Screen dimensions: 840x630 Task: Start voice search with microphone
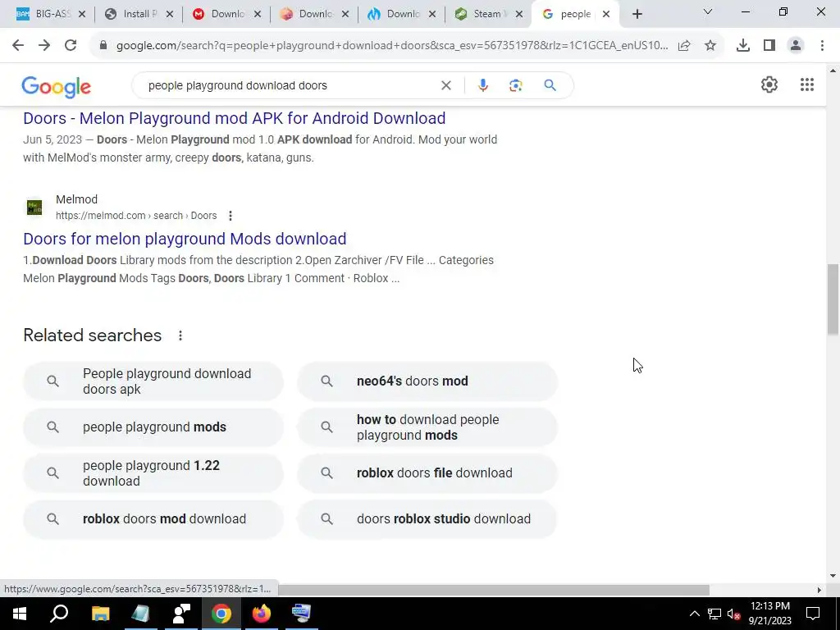click(x=482, y=85)
